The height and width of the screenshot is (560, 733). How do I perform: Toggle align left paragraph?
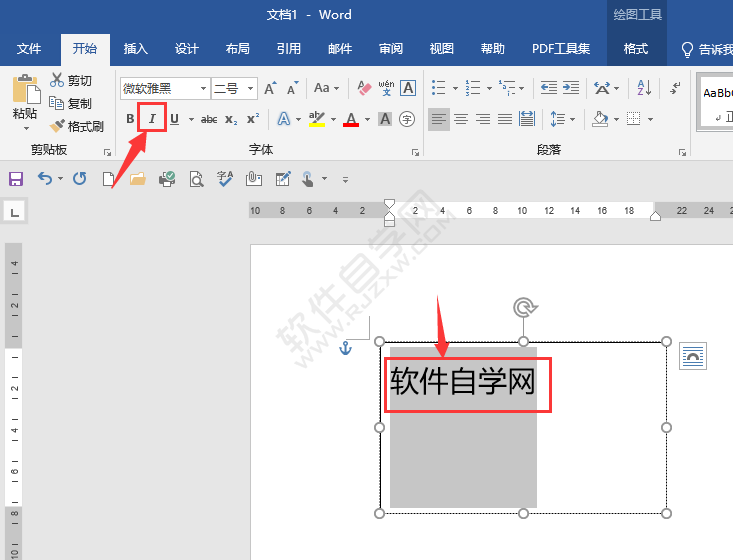pos(438,119)
